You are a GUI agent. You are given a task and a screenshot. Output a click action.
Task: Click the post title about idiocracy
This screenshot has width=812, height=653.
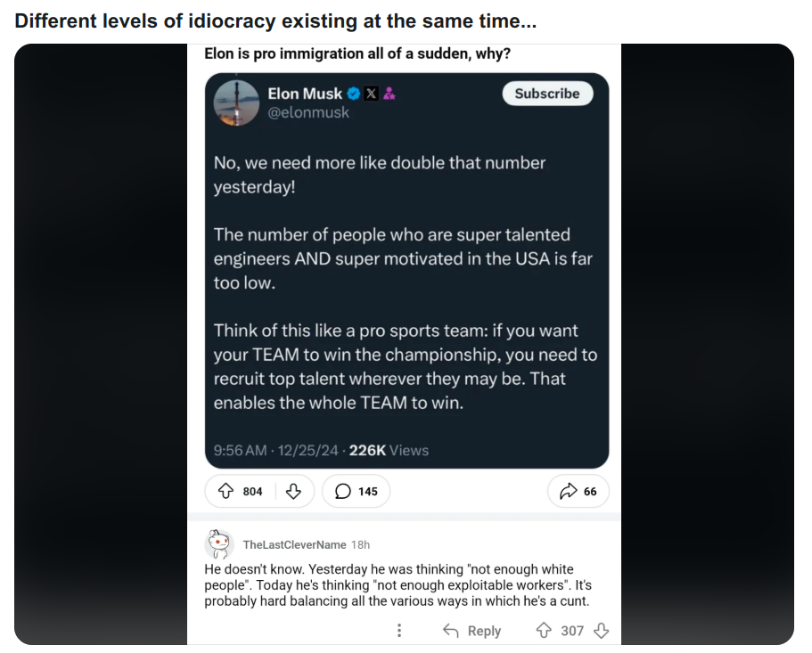click(x=275, y=20)
